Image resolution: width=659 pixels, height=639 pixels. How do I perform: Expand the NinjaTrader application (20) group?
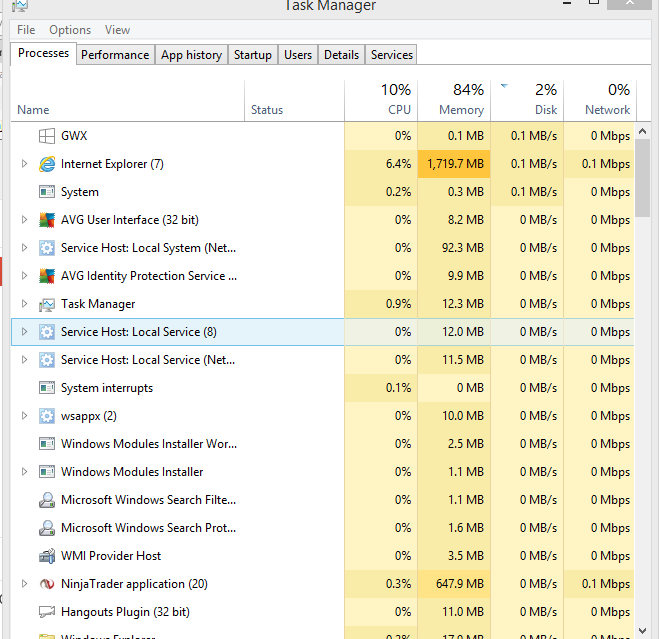(24, 584)
